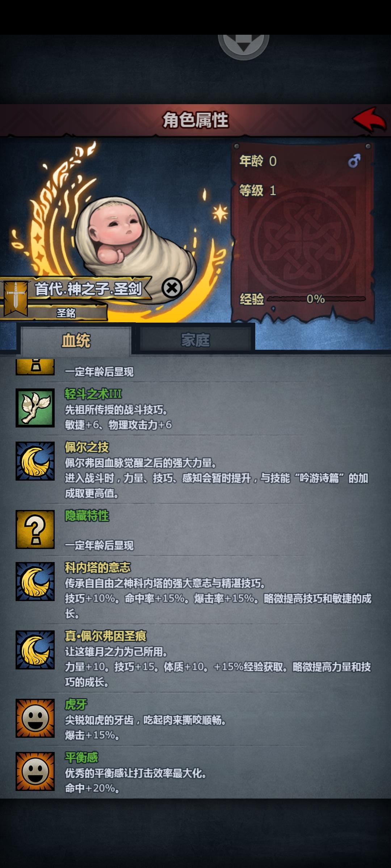This screenshot has height=868, width=391.
Task: Tap the male gender symbol icon
Action: click(x=354, y=161)
